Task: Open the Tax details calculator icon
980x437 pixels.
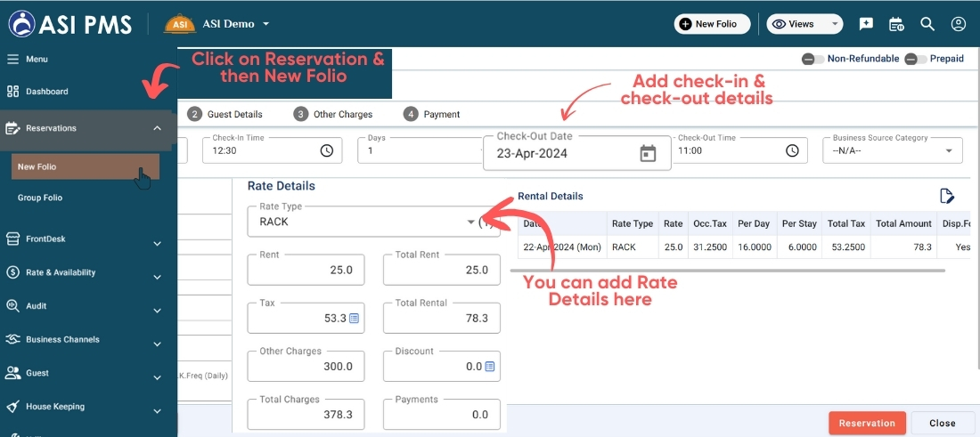Action: coord(354,318)
